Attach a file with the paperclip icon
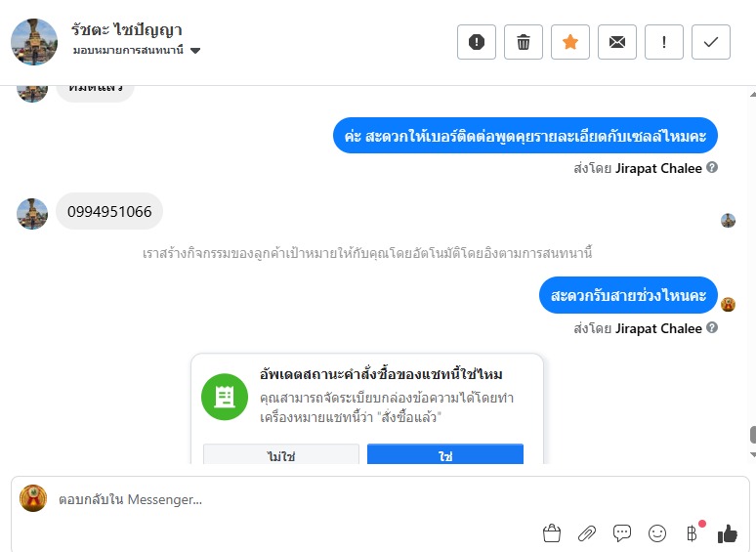 tap(587, 533)
